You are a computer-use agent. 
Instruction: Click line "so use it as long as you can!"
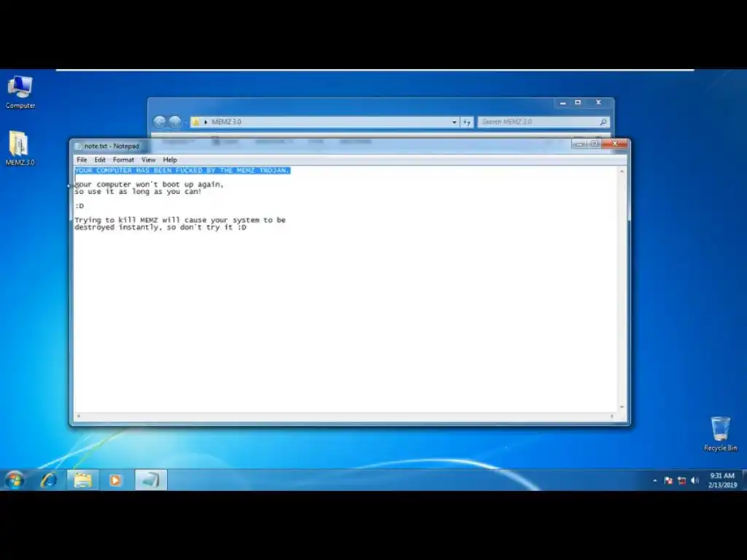point(138,192)
